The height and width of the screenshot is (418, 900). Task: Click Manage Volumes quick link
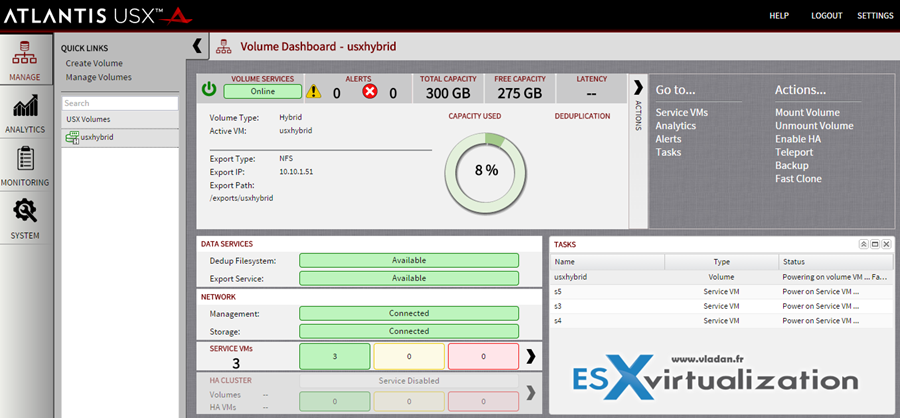click(99, 77)
